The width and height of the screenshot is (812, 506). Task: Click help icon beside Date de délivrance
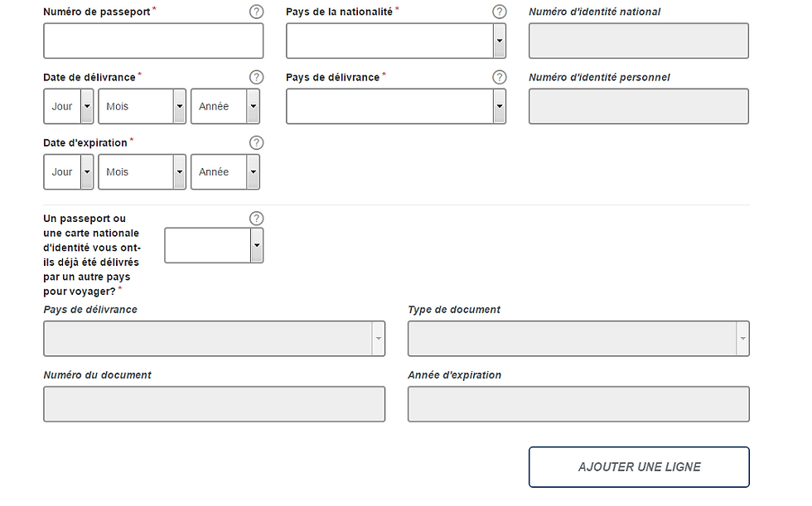256,77
